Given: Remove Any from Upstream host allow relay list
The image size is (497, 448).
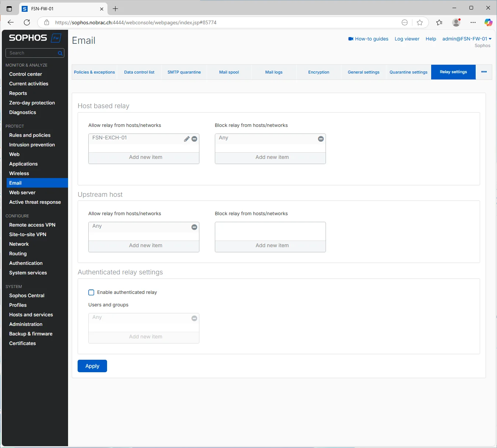Looking at the screenshot, I should click(194, 227).
